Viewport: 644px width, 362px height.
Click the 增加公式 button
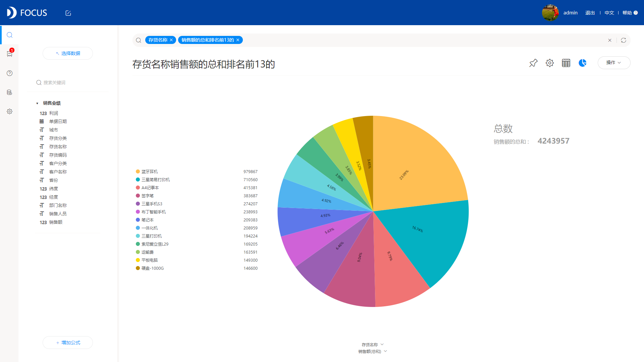68,343
